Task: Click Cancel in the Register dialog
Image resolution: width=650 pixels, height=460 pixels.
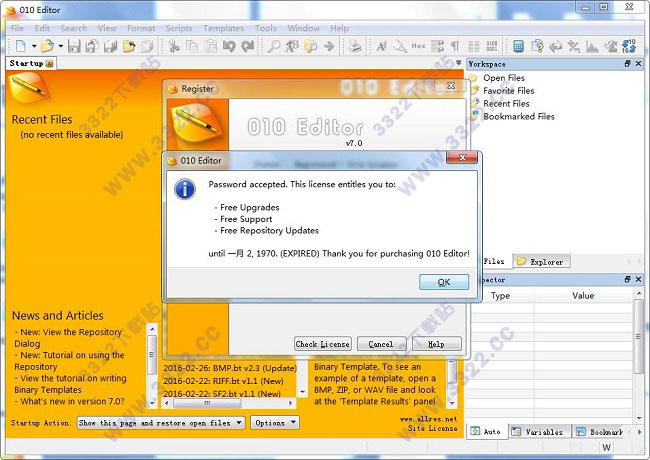Action: tap(381, 344)
